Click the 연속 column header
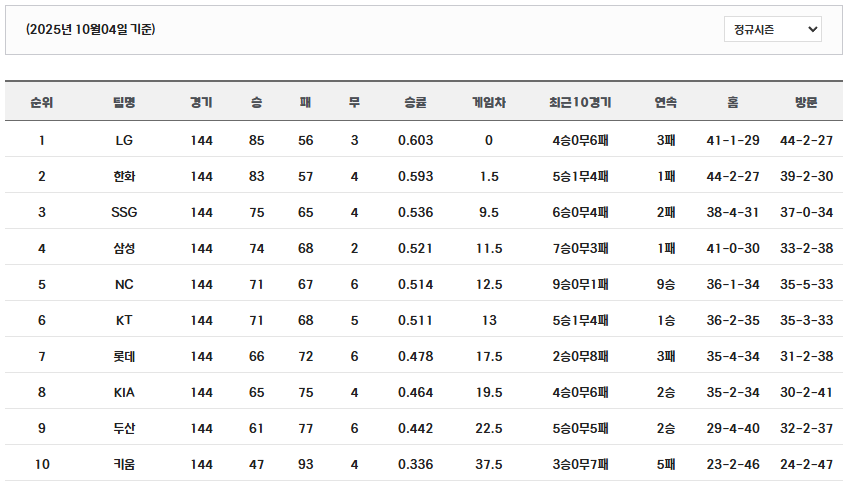This screenshot has width=852, height=488. pyautogui.click(x=665, y=102)
